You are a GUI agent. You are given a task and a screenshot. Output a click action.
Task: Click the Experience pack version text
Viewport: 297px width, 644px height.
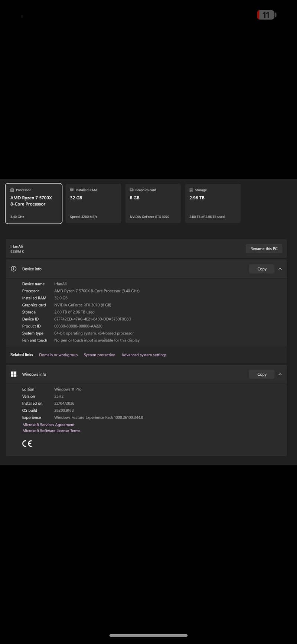pos(98,418)
